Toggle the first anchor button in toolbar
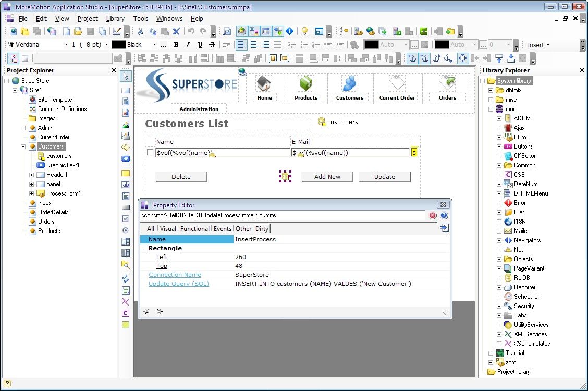Viewport: 588px width, 391px height. (x=412, y=58)
